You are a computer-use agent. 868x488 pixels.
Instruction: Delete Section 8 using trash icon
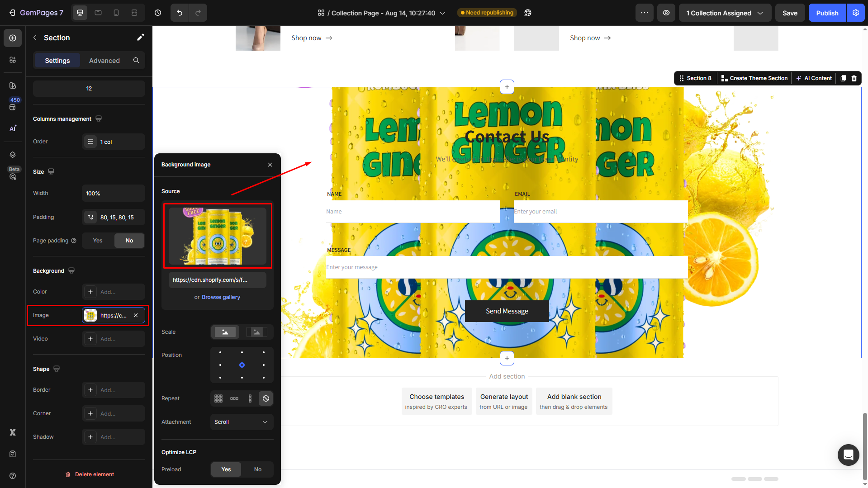click(x=854, y=78)
